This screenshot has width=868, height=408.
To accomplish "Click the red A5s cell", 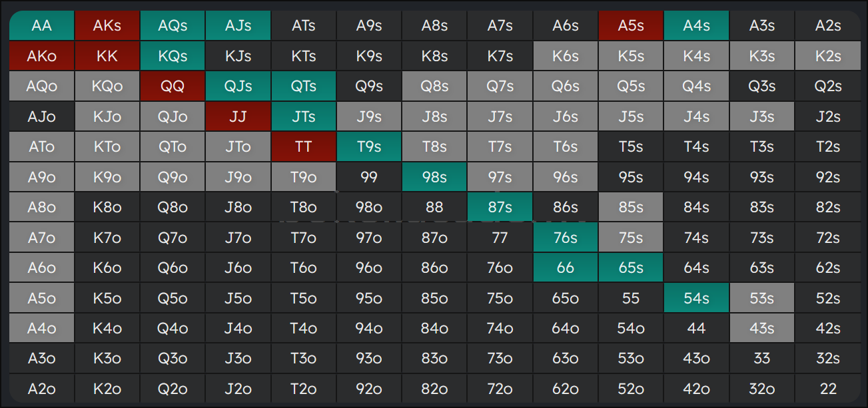I will 631,26.
